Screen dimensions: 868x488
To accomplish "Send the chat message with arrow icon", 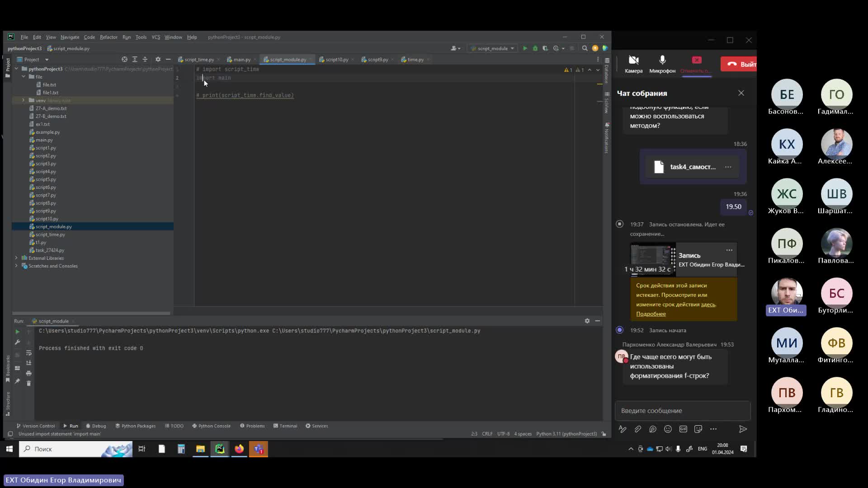I will tap(743, 429).
